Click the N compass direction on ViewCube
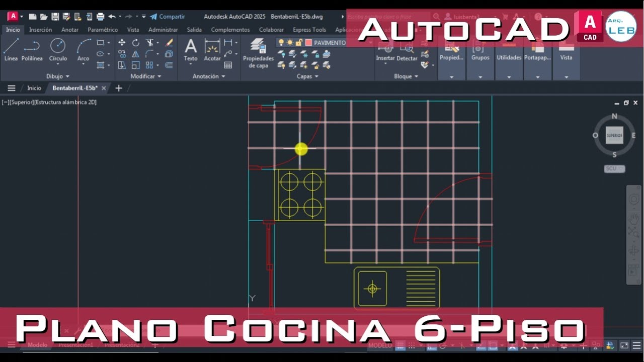The image size is (644, 362). click(614, 116)
